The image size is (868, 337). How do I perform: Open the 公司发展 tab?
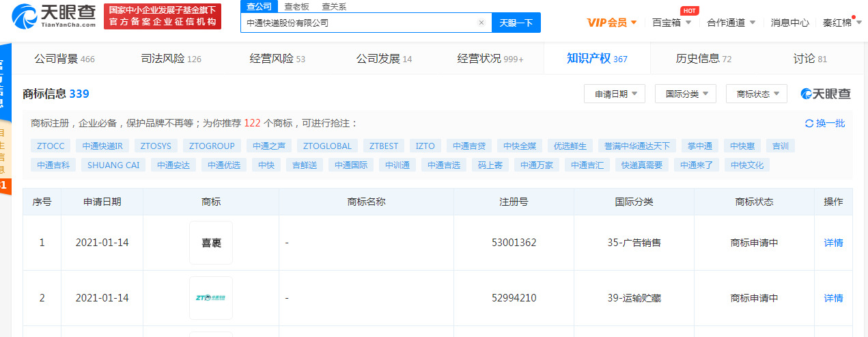pyautogui.click(x=384, y=59)
